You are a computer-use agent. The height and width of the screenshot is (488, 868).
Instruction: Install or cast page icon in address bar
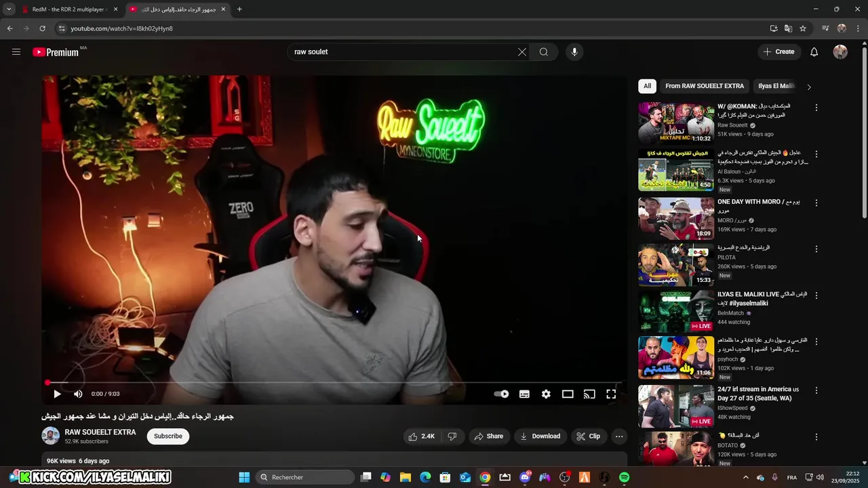point(774,28)
